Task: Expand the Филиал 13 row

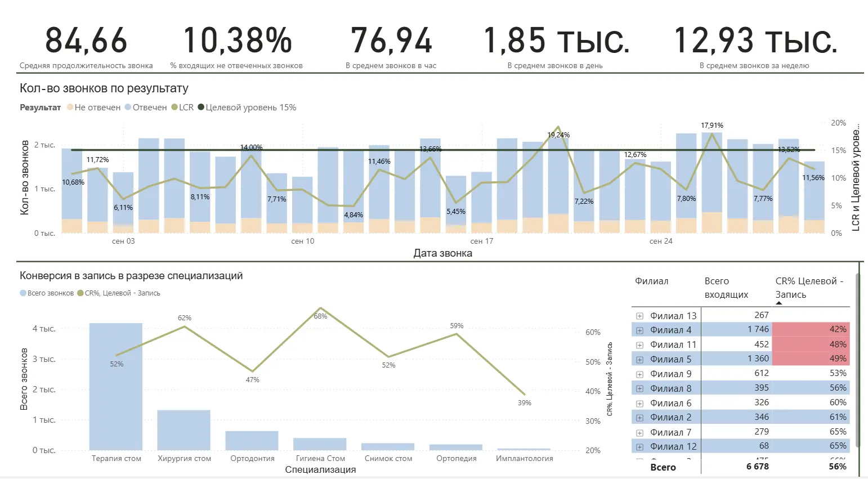Action: coord(639,316)
